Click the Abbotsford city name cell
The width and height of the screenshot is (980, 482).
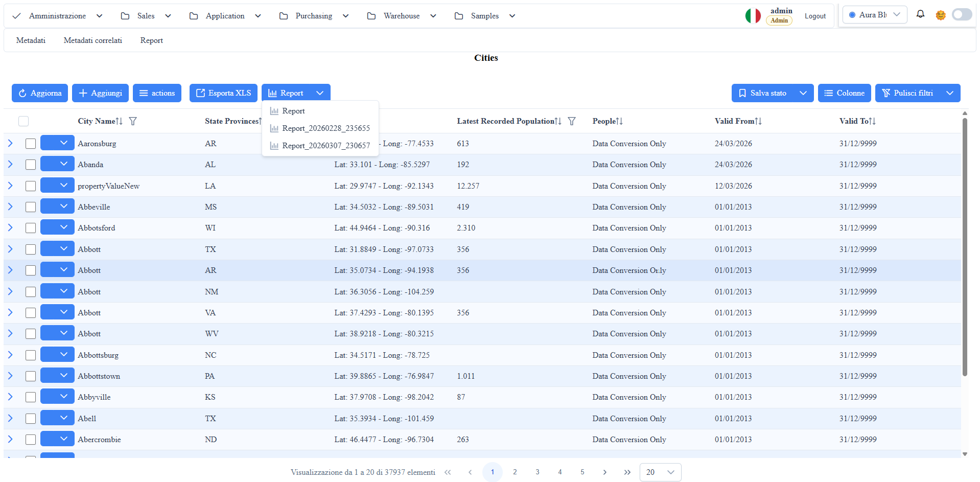[x=97, y=228]
